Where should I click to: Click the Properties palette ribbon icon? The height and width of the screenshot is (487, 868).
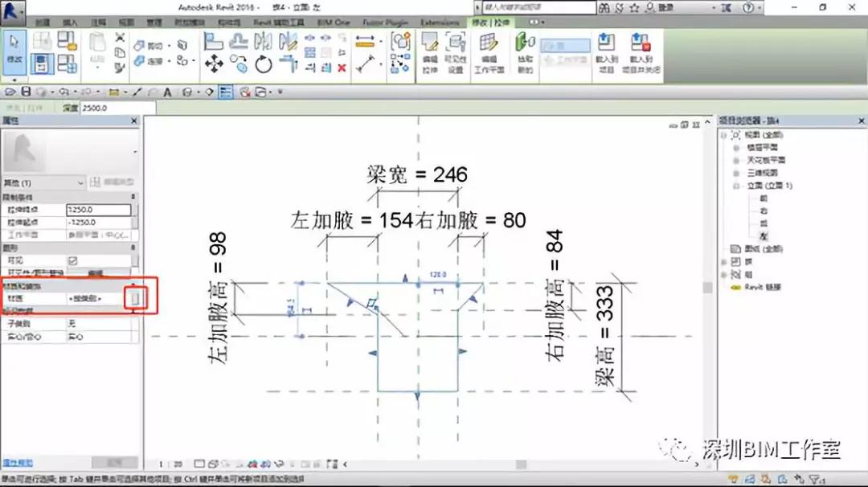pos(42,64)
